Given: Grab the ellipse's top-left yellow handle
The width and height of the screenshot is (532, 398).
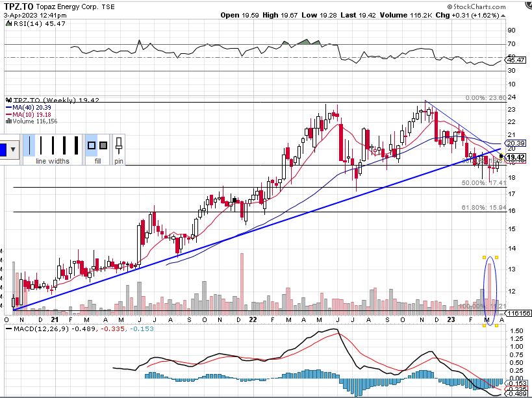Looking at the screenshot, I should pyautogui.click(x=485, y=257).
